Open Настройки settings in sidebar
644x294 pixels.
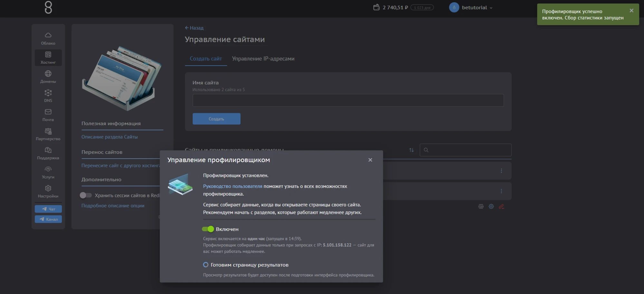[x=48, y=191]
